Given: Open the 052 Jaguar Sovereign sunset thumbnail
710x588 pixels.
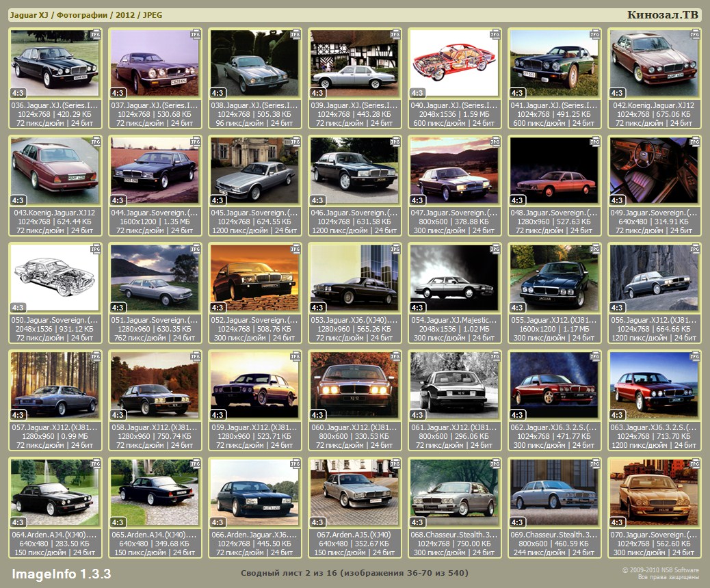Looking at the screenshot, I should point(254,278).
